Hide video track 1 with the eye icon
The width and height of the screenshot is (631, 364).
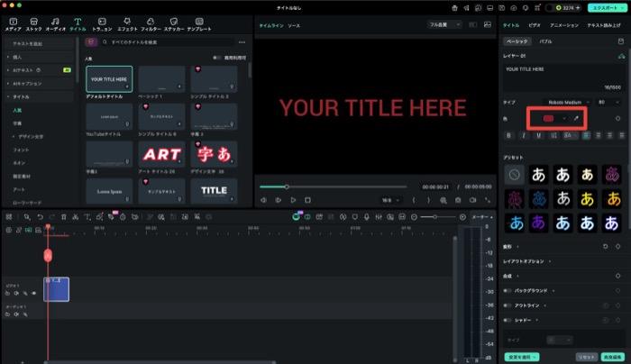click(34, 293)
